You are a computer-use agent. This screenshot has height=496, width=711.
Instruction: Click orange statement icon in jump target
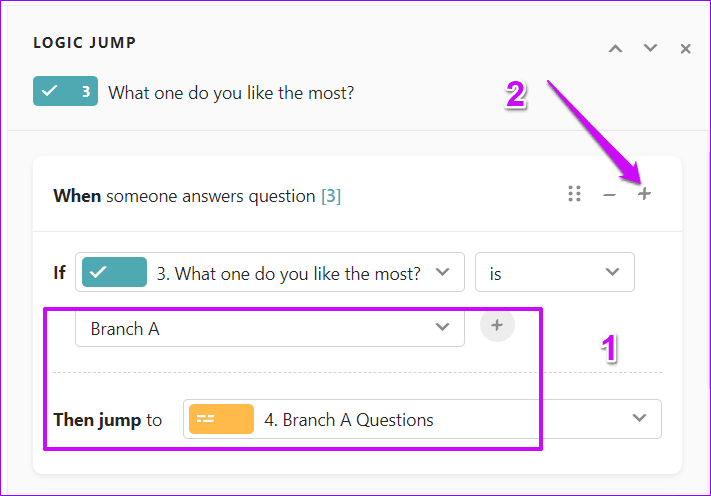click(x=220, y=419)
